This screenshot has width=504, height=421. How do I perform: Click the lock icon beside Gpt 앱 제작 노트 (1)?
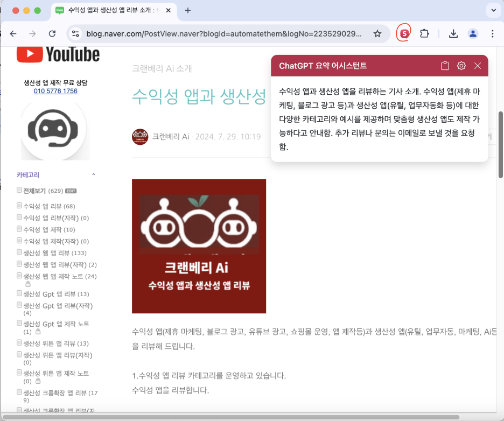(x=38, y=331)
